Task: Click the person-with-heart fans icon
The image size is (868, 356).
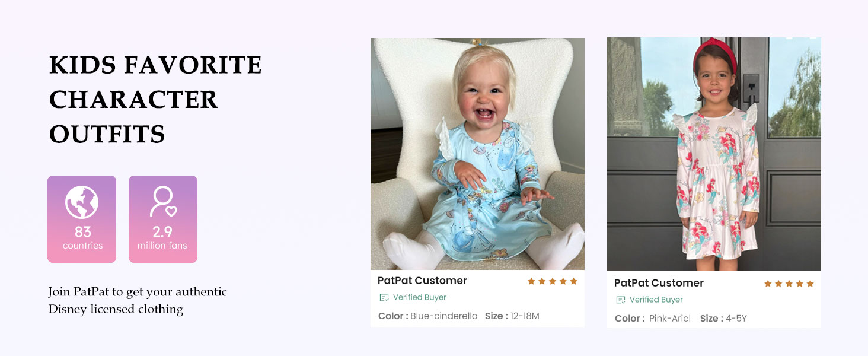Action: (163, 202)
